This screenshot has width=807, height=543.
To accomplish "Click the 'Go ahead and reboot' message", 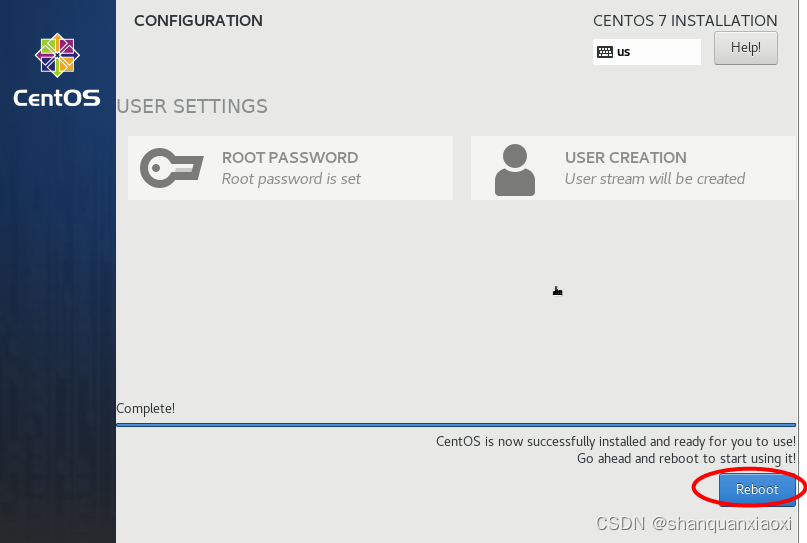I will point(686,459).
